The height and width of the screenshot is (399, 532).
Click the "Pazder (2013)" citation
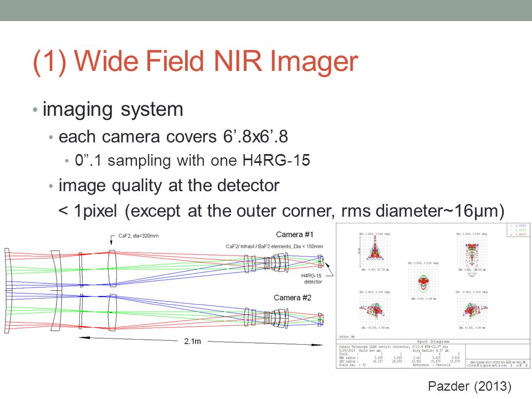pyautogui.click(x=470, y=386)
